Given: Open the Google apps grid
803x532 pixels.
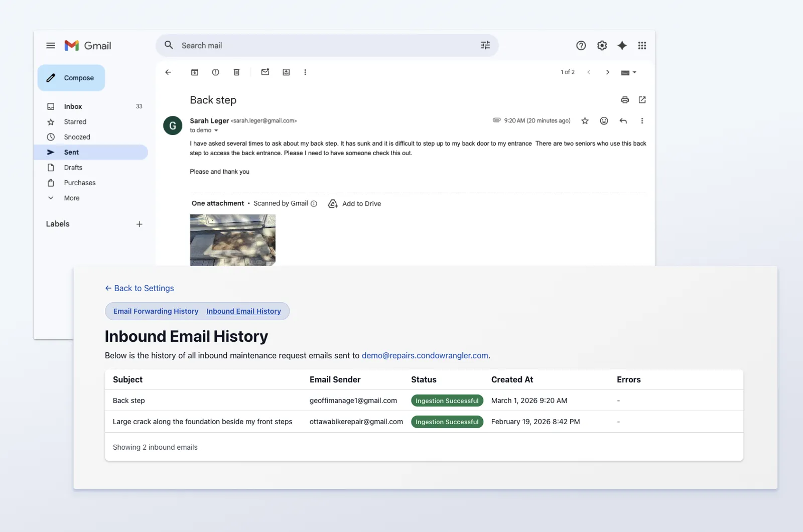Looking at the screenshot, I should point(642,46).
